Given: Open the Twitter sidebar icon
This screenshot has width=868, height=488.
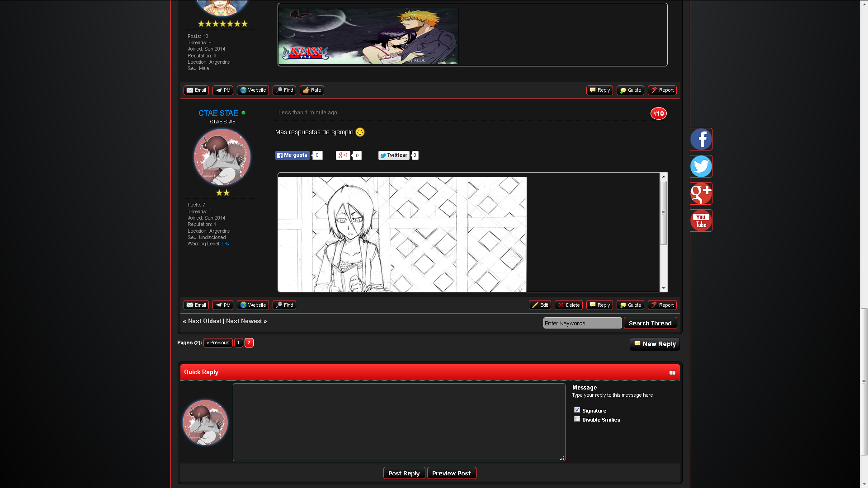Looking at the screenshot, I should coord(701,166).
